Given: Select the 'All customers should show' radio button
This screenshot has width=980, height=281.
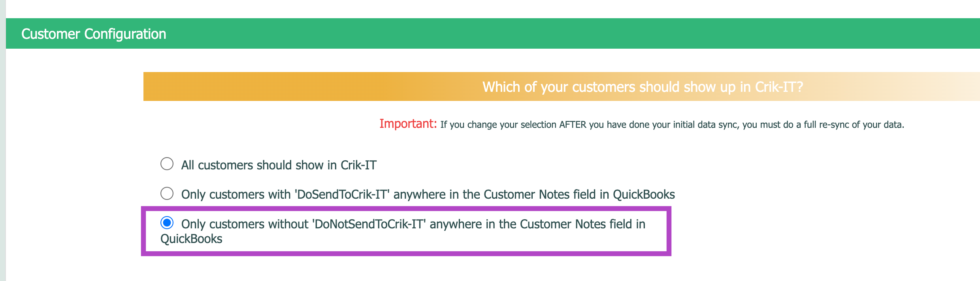Looking at the screenshot, I should [167, 164].
